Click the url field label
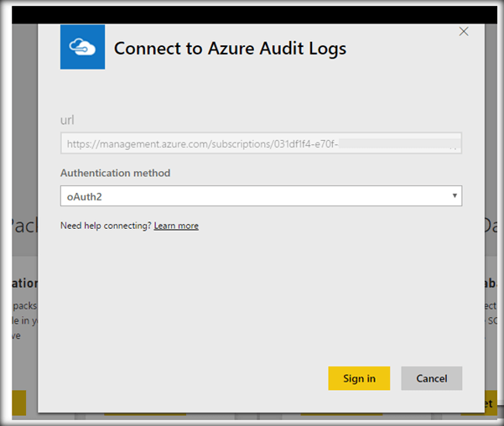 pos(68,121)
